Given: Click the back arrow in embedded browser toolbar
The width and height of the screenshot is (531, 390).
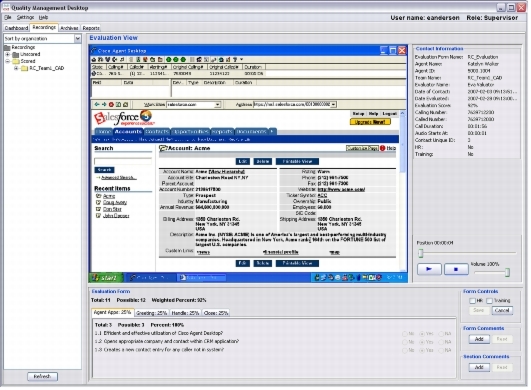Looking at the screenshot, I should coord(97,105).
